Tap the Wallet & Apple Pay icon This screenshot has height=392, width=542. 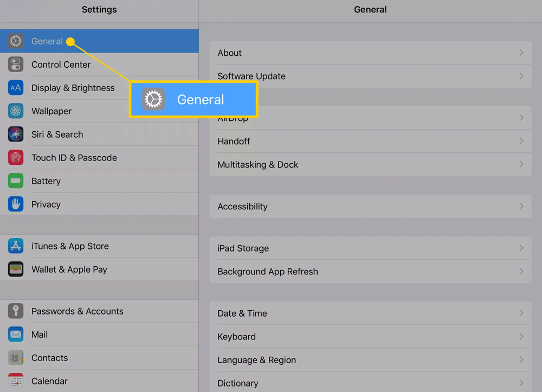(16, 269)
